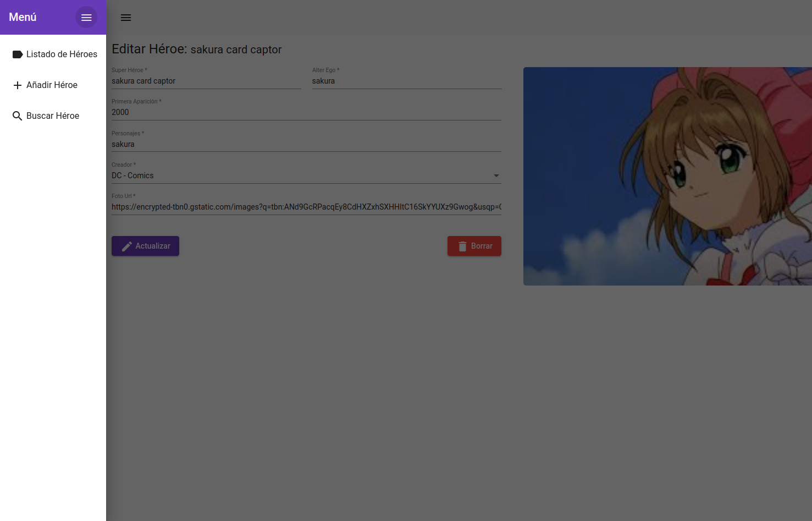Viewport: 812px width, 521px height.
Task: Click the Primera Aparición field label
Action: coord(136,101)
